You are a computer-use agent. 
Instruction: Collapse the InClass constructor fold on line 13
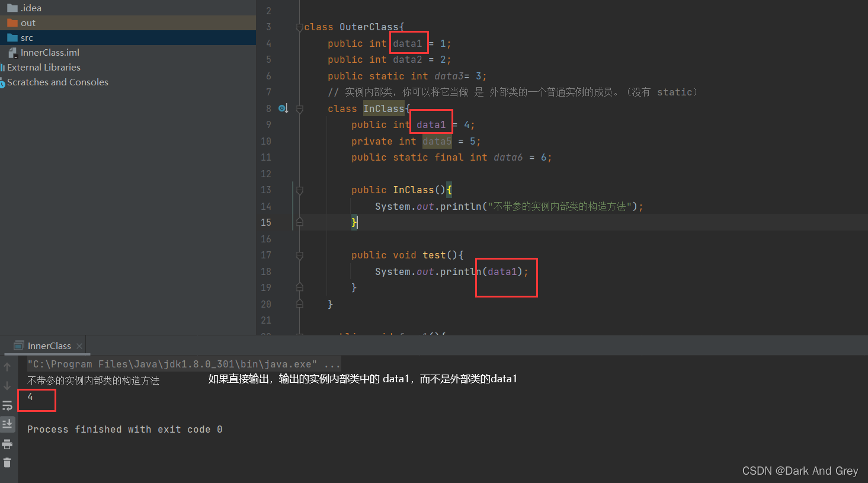click(300, 190)
